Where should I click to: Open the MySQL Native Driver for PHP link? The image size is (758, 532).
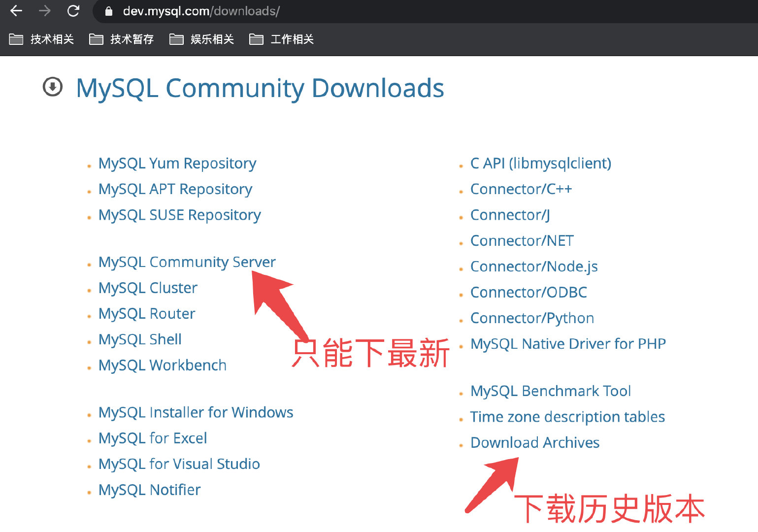tap(568, 344)
